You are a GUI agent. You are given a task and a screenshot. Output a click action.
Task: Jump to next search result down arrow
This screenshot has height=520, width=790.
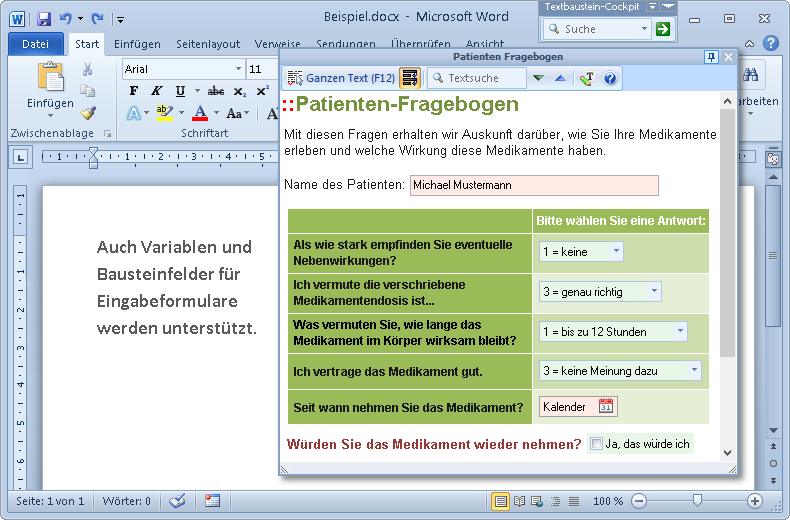pos(538,78)
